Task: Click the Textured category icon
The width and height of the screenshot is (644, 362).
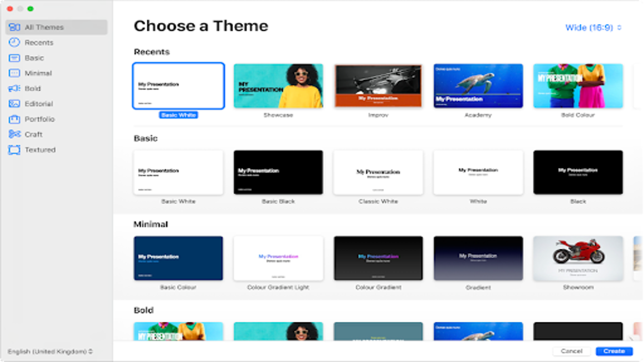Action: coord(15,150)
